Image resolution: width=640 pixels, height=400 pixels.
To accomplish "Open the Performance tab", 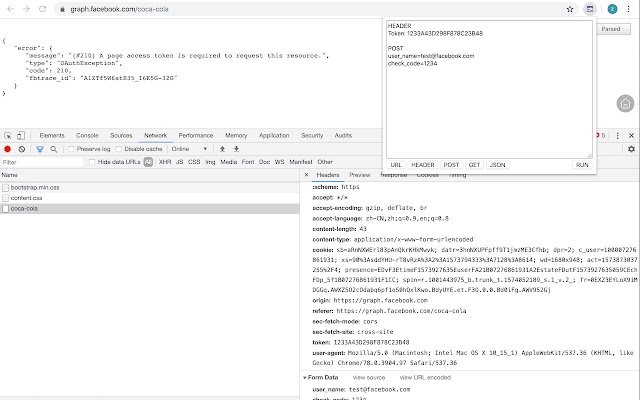I will pyautogui.click(x=196, y=136).
